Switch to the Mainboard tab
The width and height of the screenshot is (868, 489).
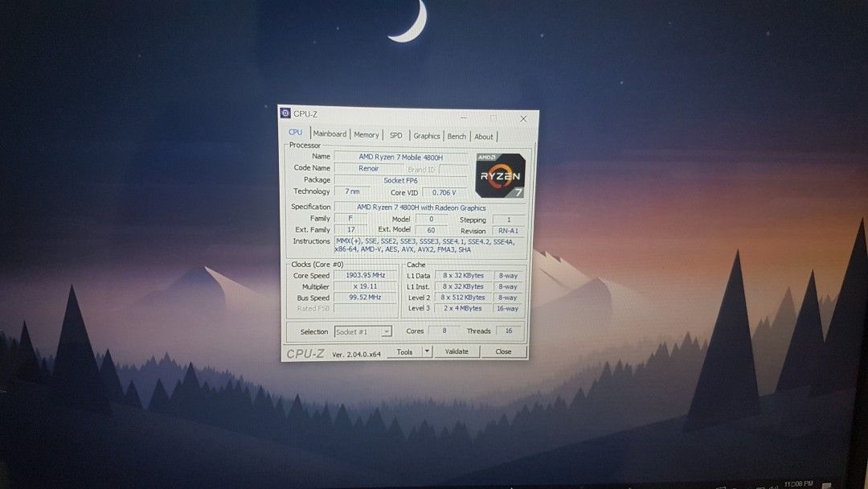coord(330,134)
